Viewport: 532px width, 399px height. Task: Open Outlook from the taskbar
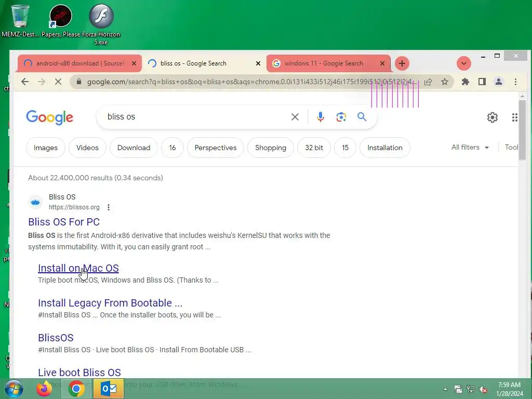tap(109, 389)
